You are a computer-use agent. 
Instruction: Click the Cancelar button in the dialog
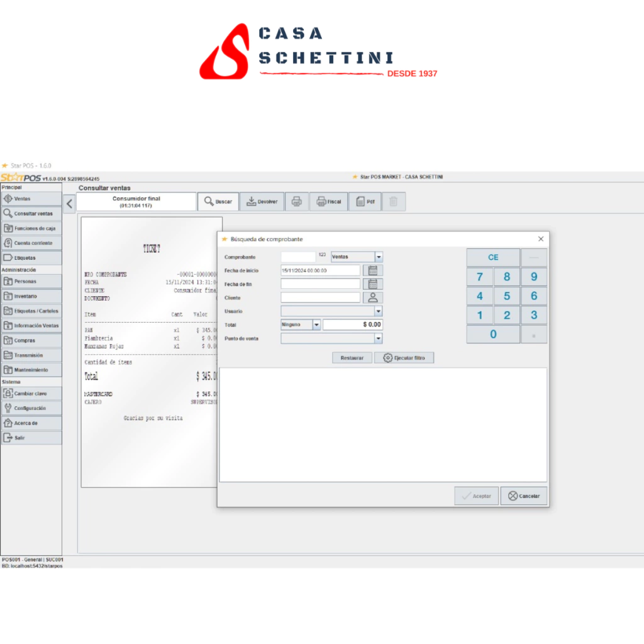[524, 496]
